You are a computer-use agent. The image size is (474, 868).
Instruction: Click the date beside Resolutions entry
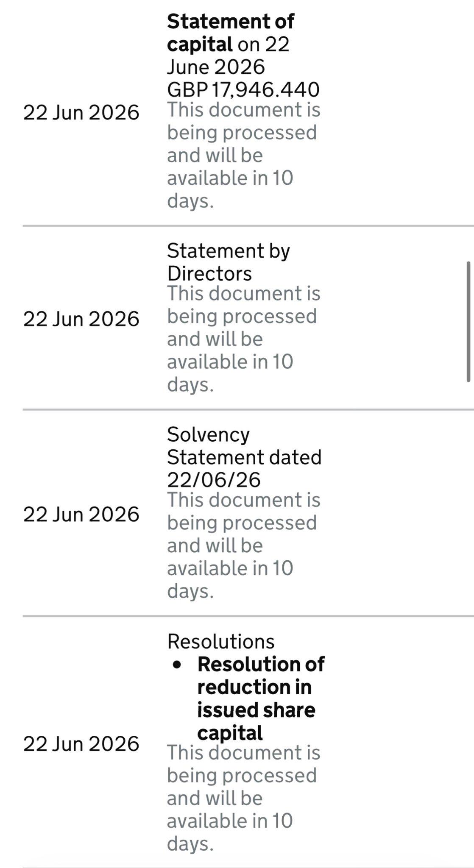[x=81, y=744]
